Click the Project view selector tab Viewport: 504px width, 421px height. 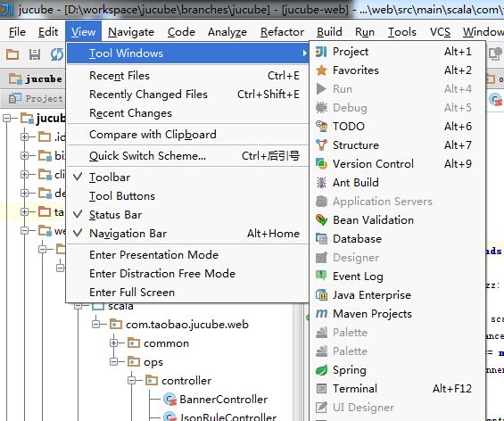click(x=36, y=98)
